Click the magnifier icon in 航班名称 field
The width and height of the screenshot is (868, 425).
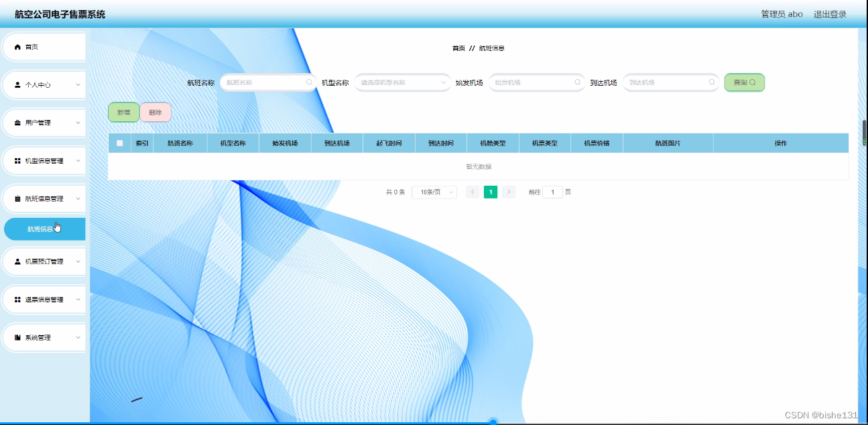point(309,82)
